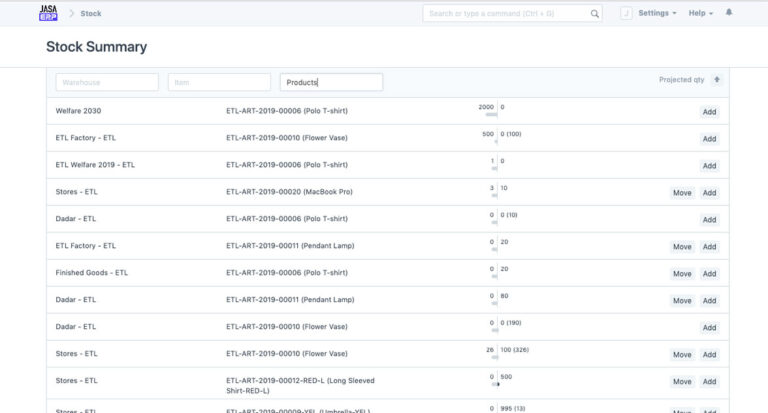Image resolution: width=768 pixels, height=413 pixels.
Task: Click the JASA ERP logo
Action: pos(48,13)
